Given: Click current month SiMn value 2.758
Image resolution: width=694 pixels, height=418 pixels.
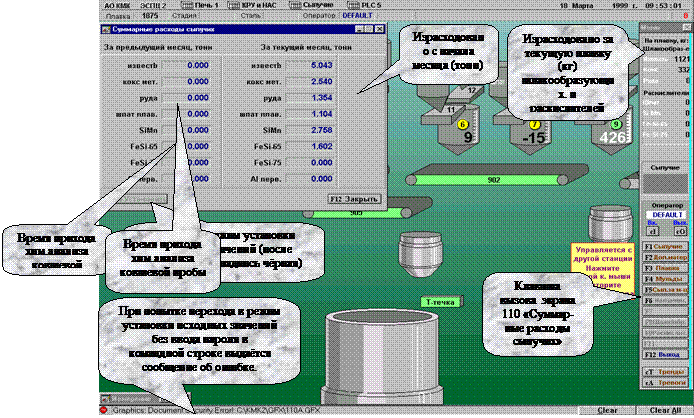Looking at the screenshot, I should click(310, 130).
